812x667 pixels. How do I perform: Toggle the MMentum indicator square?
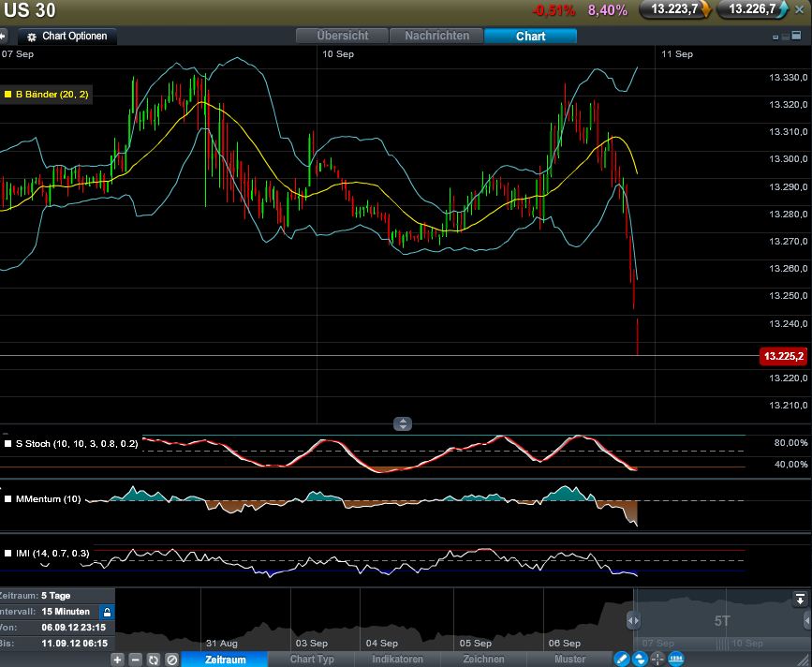(8, 498)
